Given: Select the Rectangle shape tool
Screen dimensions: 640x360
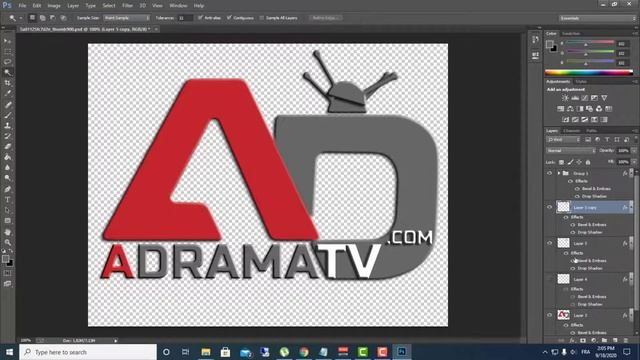Looking at the screenshot, I should pos(7,221).
